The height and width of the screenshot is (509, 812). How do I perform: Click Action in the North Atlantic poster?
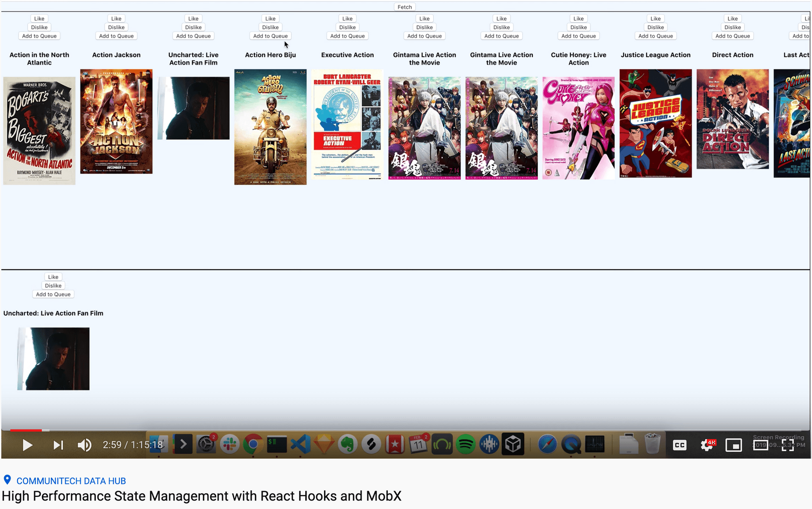click(x=39, y=131)
